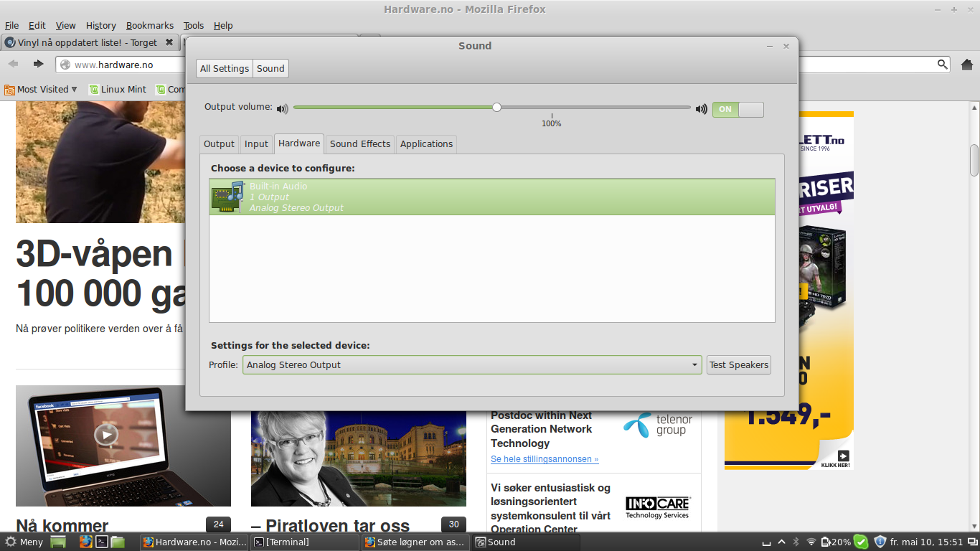Screen dimensions: 980x551
Task: Click the low volume speaker icon
Action: [x=282, y=109]
